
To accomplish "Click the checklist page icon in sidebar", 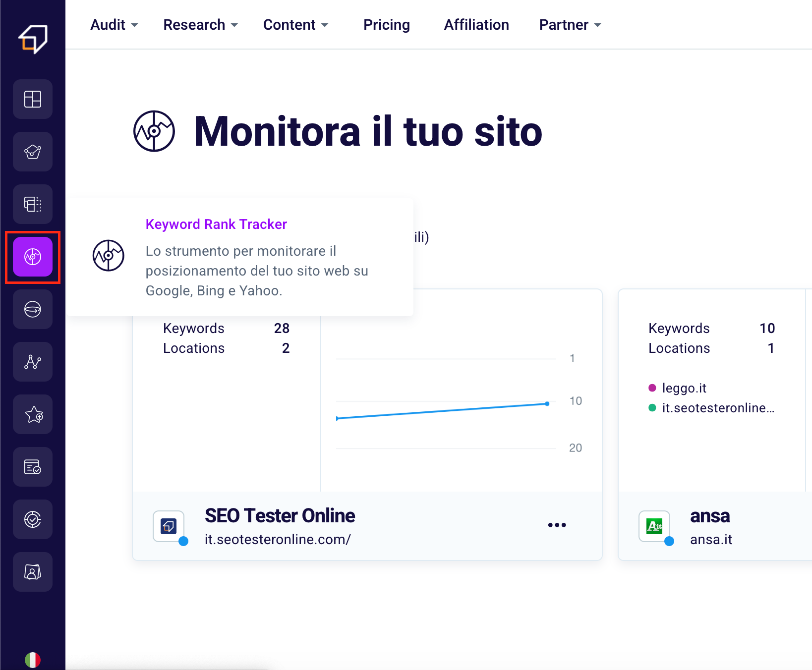I will pyautogui.click(x=33, y=467).
